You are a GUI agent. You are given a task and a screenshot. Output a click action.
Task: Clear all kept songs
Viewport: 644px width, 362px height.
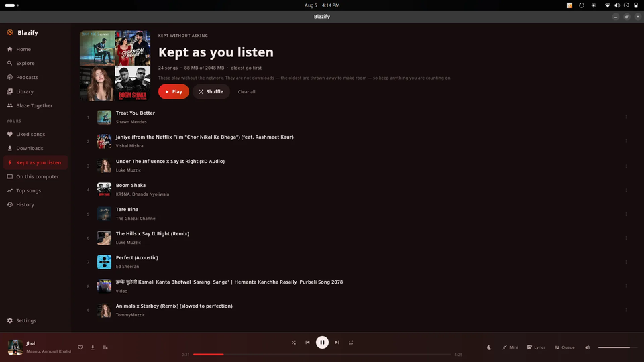point(246,92)
